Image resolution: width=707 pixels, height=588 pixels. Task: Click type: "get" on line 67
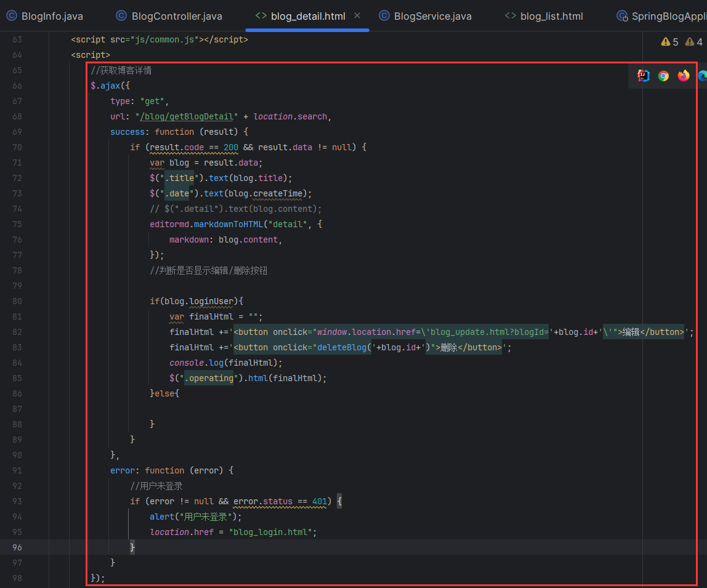pyautogui.click(x=139, y=101)
